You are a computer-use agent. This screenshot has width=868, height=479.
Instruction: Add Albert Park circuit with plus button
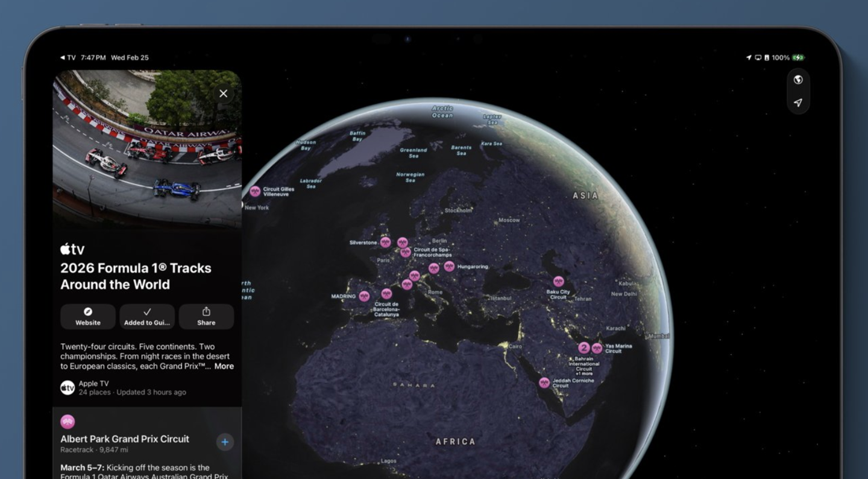[x=224, y=442]
